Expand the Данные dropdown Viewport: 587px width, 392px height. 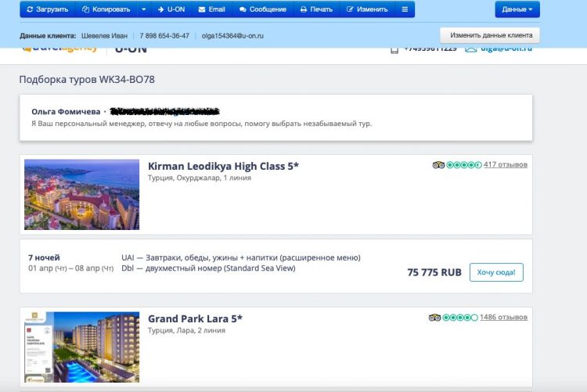(x=517, y=9)
